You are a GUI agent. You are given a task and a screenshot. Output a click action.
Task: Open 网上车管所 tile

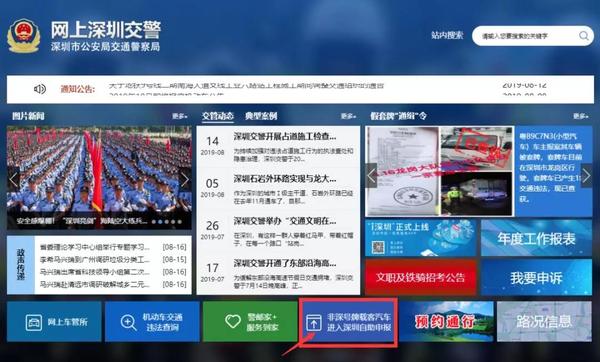tap(54, 321)
